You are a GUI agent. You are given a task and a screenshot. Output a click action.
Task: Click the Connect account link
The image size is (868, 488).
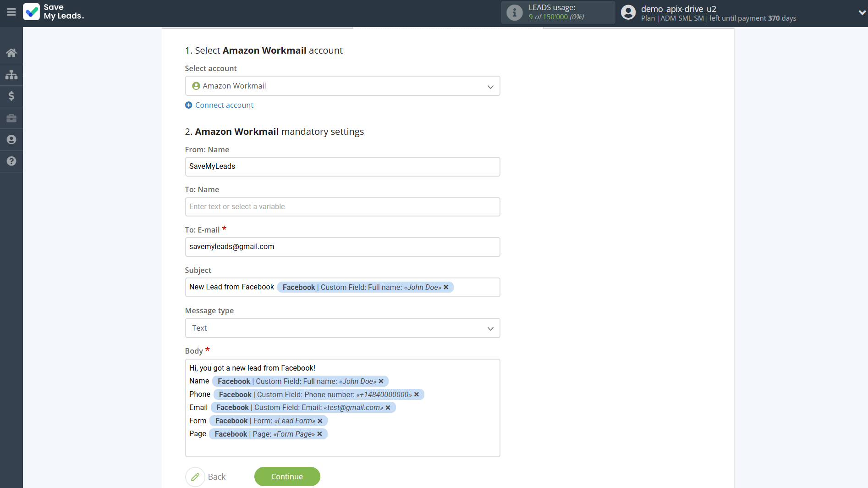click(224, 105)
